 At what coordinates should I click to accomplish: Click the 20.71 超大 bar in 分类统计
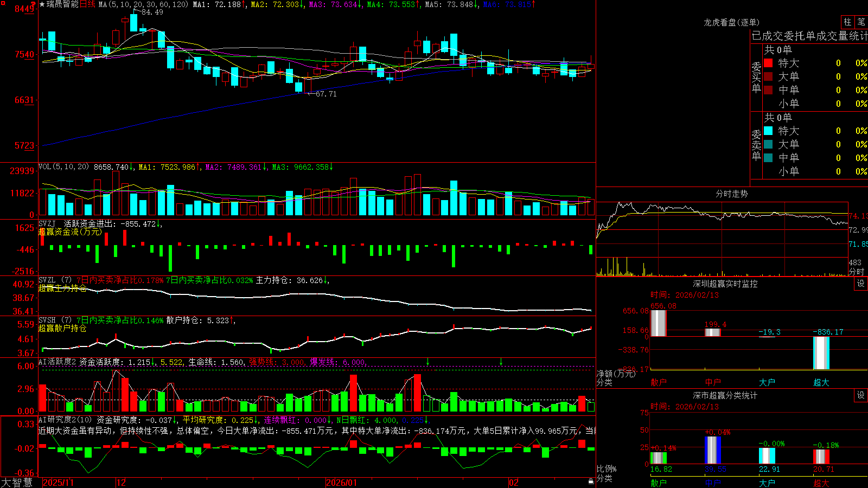[x=821, y=457]
